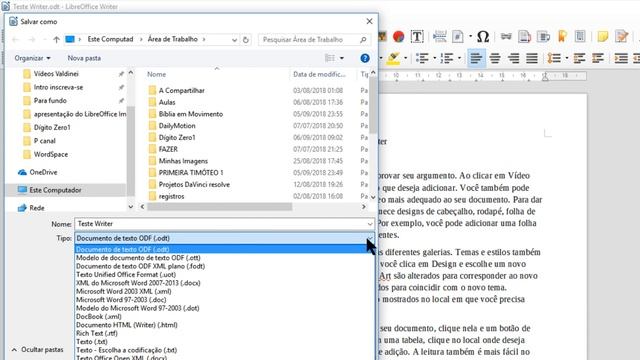The width and height of the screenshot is (640, 360).
Task: Open highlight color dropdown arrow
Action: pyautogui.click(x=405, y=58)
